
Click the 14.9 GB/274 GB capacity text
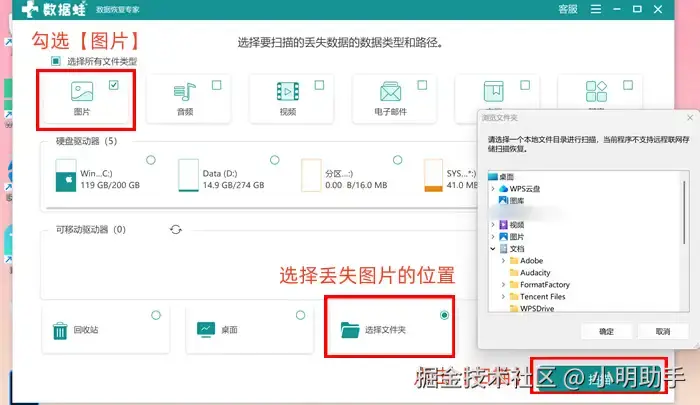[233, 185]
